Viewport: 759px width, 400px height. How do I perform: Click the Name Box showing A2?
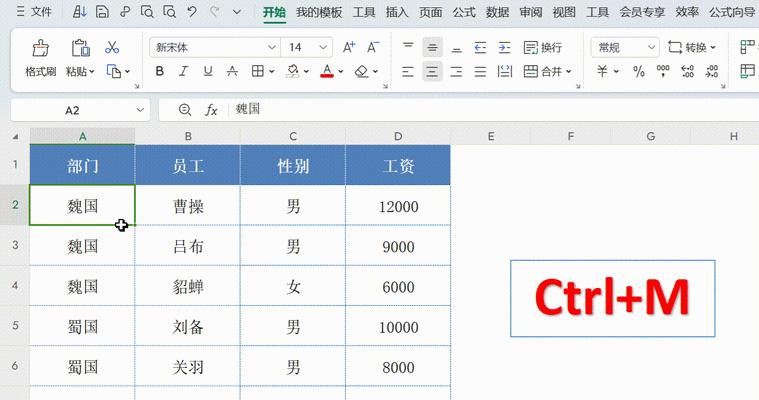[73, 110]
